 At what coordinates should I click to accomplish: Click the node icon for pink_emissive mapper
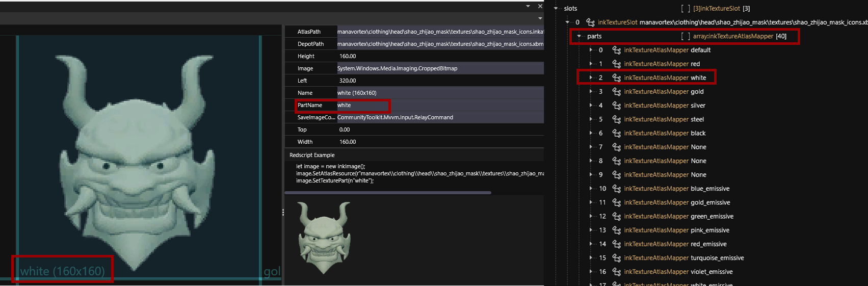coord(616,230)
